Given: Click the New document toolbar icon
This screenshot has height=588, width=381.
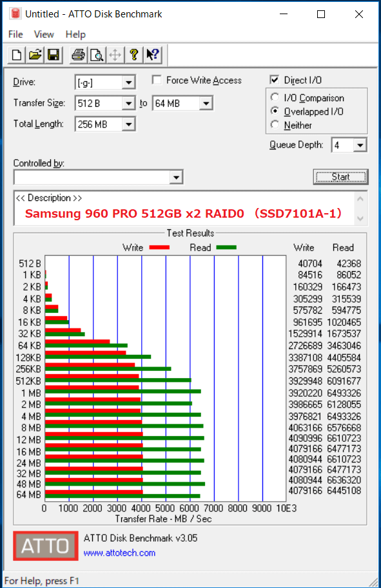Looking at the screenshot, I should click(17, 55).
